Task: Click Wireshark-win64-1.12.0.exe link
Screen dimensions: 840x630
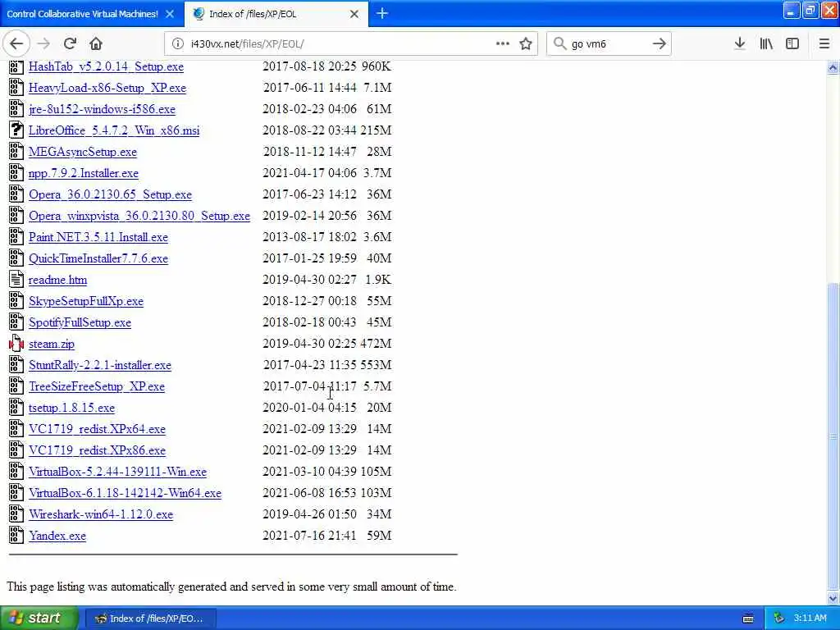Action: 101,514
